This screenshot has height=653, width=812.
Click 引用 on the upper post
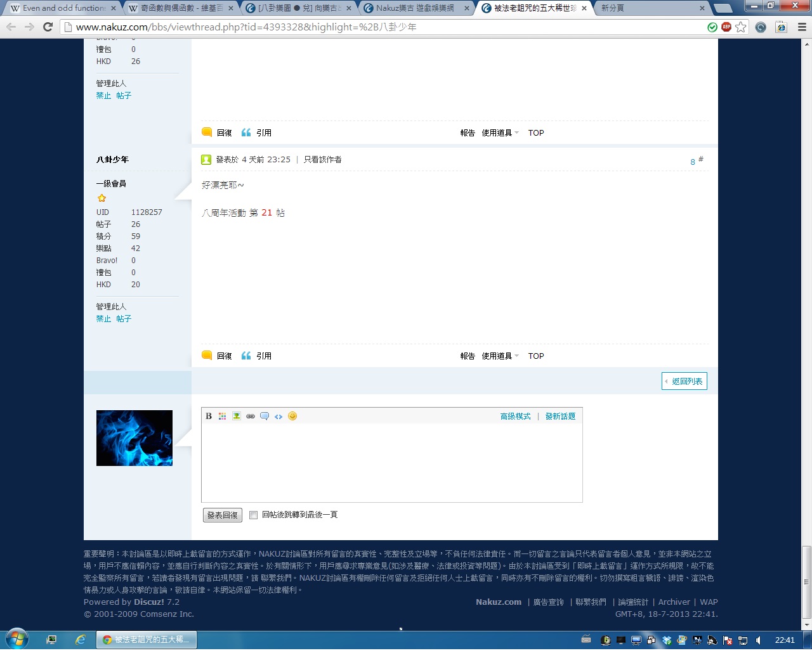256,133
